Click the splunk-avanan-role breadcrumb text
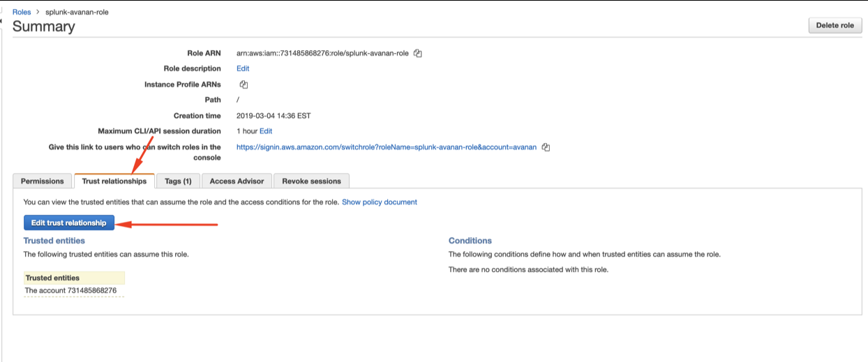Image resolution: width=868 pixels, height=362 pixels. pyautogui.click(x=77, y=12)
